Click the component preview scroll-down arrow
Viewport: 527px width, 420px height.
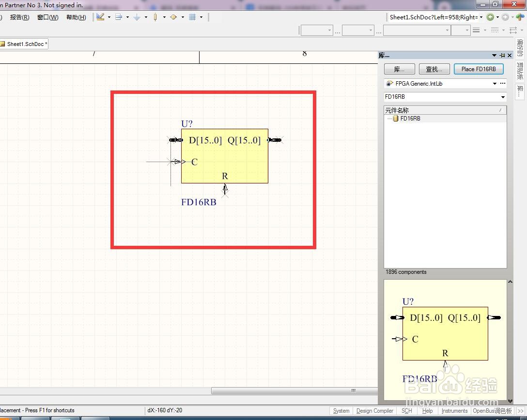pyautogui.click(x=510, y=401)
